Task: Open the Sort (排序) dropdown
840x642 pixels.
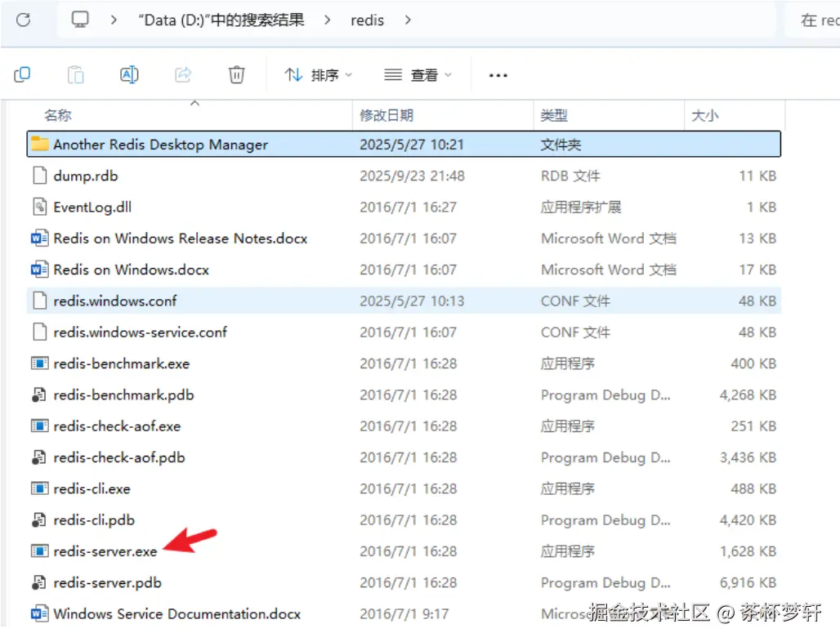Action: pos(318,75)
